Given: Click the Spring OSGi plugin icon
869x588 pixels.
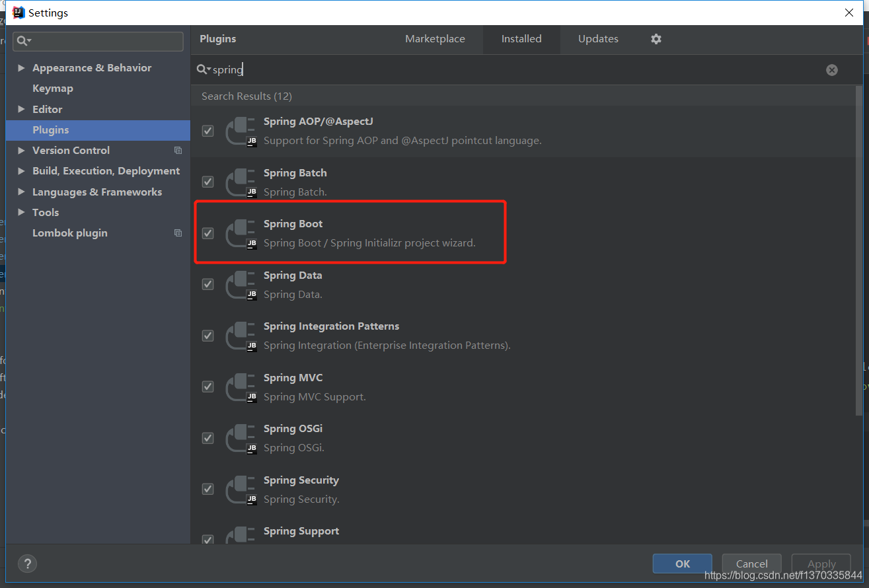Looking at the screenshot, I should tap(241, 438).
